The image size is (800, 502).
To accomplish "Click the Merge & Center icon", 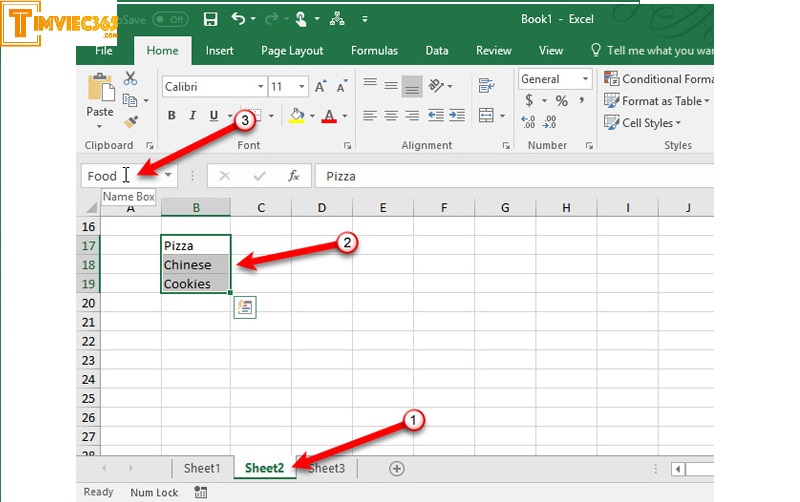I will click(x=486, y=115).
